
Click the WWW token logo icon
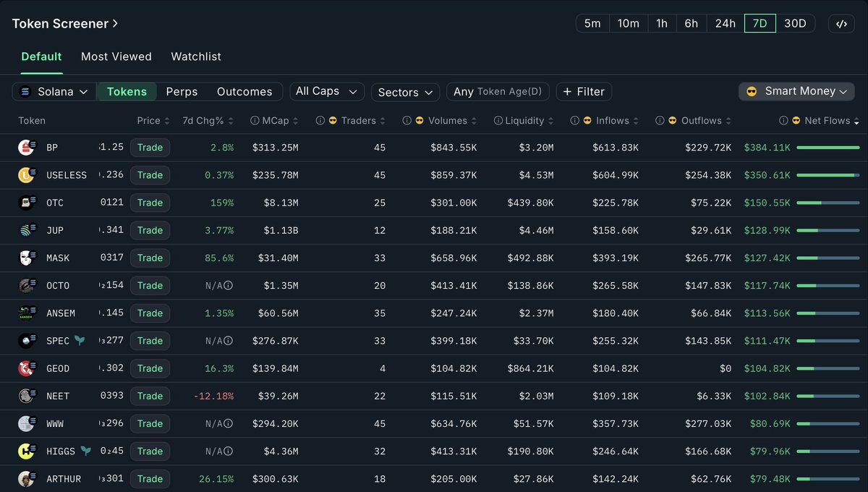point(27,423)
